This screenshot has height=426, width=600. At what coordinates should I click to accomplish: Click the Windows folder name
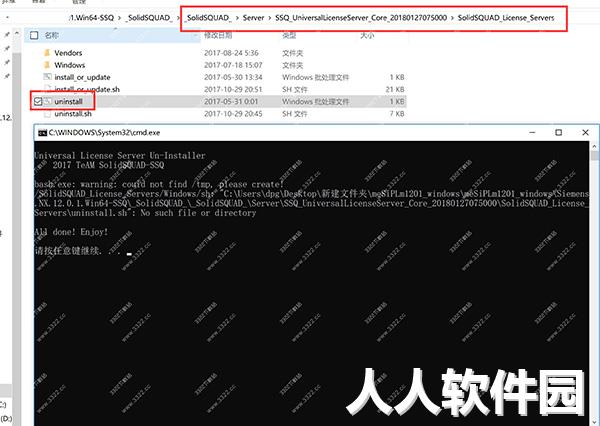[70, 65]
